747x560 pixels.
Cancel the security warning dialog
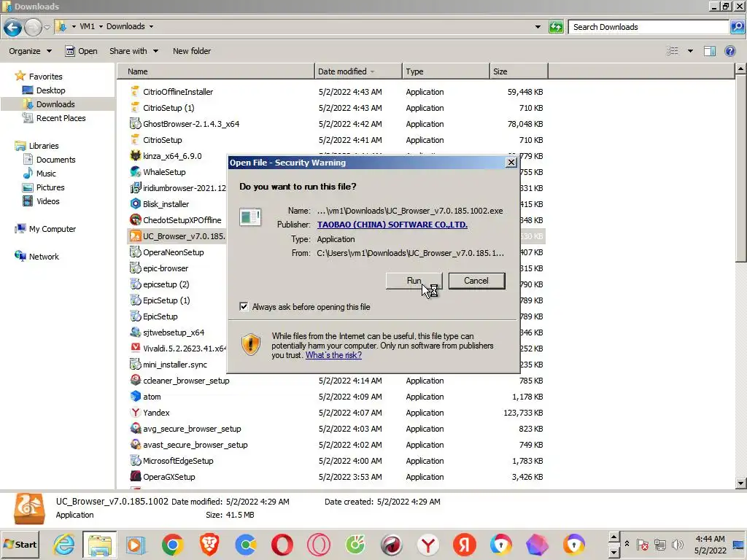(x=476, y=281)
